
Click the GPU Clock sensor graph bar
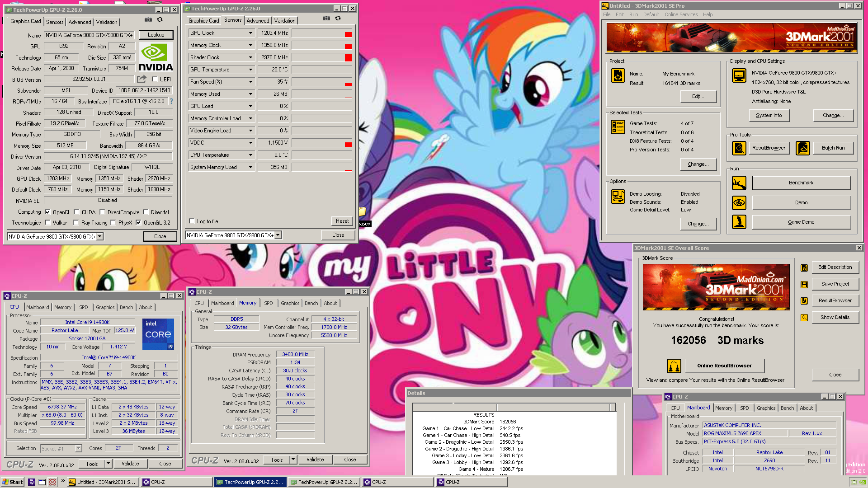pyautogui.click(x=322, y=33)
